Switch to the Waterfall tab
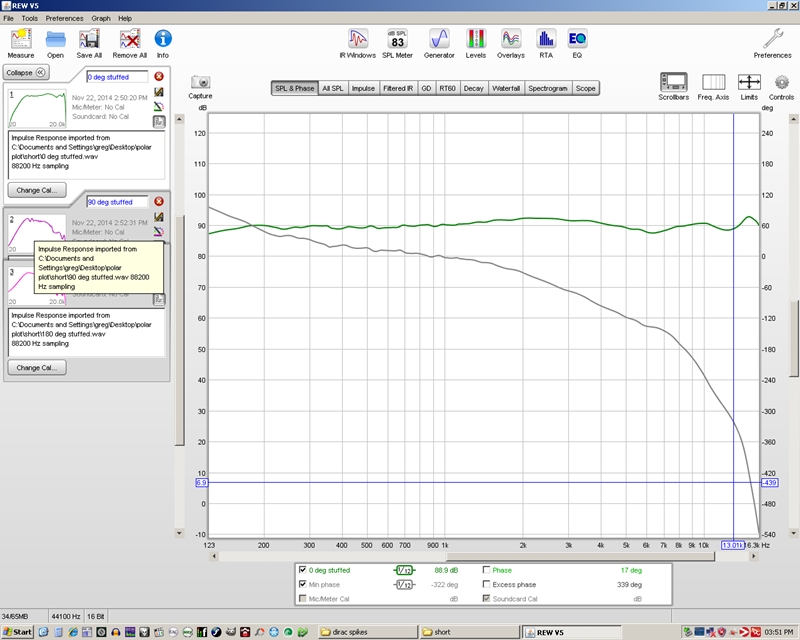The image size is (800, 640). pos(506,88)
